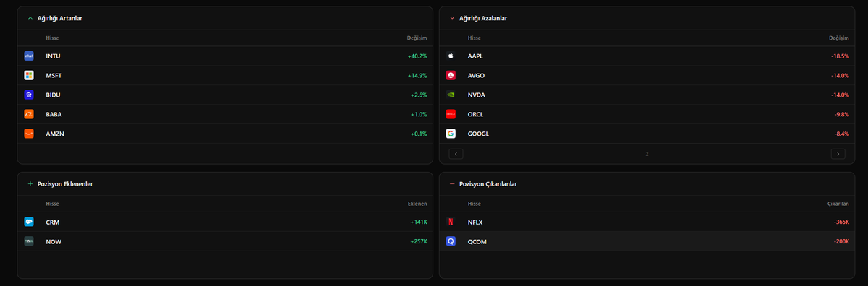Select the NOW ticker text
The width and height of the screenshot is (868, 286).
pos(54,241)
